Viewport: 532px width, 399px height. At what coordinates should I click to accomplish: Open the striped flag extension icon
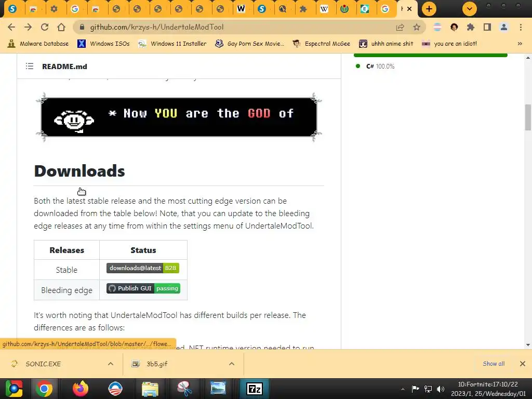tap(437, 27)
